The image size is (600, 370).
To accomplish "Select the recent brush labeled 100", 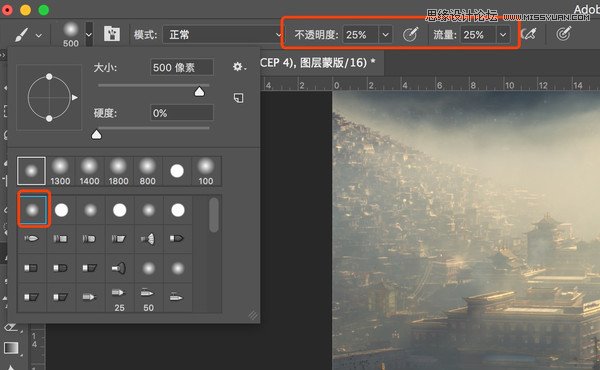I will pos(206,171).
